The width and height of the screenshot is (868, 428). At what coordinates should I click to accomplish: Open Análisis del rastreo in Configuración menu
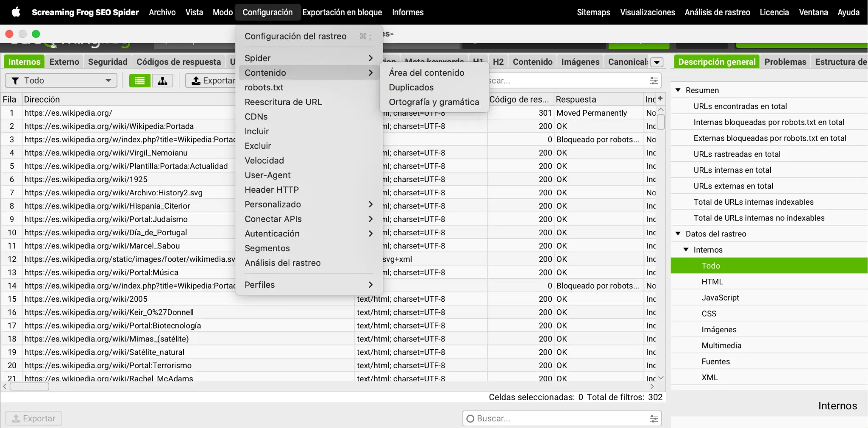click(309, 263)
